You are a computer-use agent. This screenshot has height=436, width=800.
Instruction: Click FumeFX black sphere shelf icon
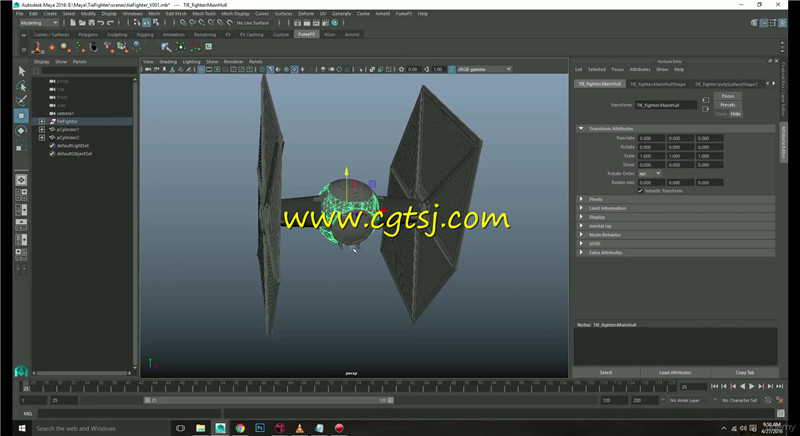(94, 47)
